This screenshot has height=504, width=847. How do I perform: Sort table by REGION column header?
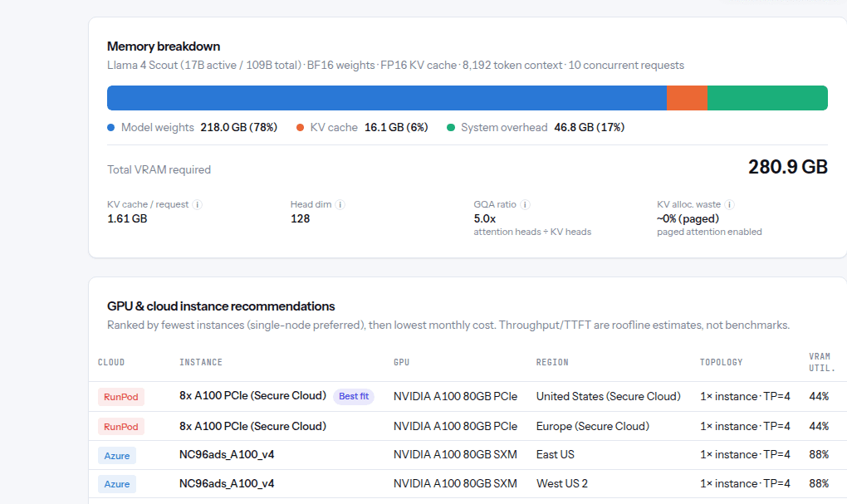552,363
